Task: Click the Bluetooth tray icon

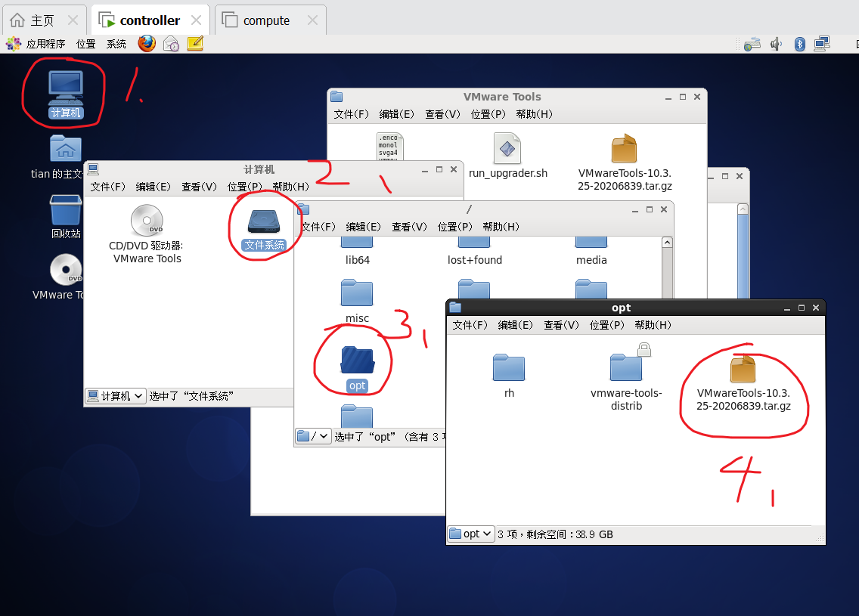Action: point(800,44)
